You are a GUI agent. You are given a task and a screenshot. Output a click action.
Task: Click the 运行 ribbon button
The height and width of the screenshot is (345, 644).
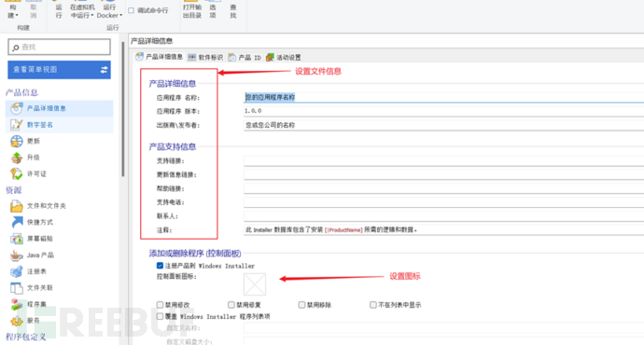59,10
